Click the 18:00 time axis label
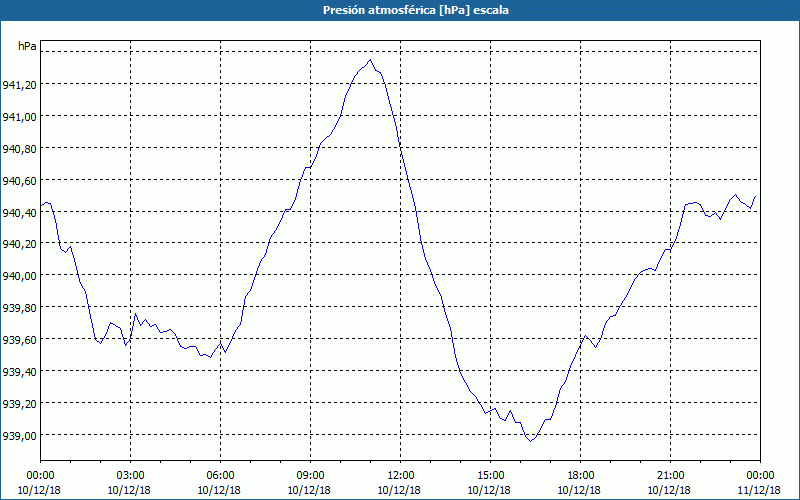The image size is (800, 500). tap(580, 476)
